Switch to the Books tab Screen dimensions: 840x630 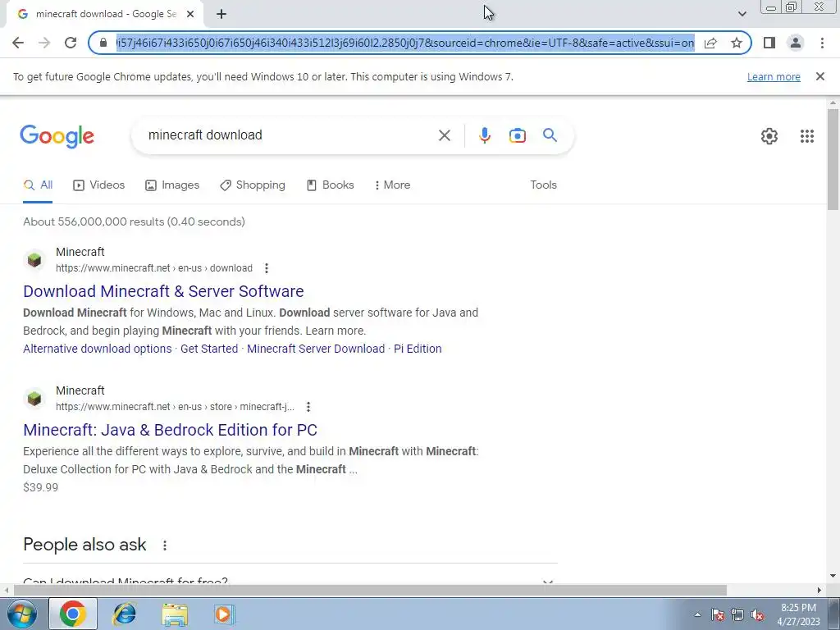(330, 185)
